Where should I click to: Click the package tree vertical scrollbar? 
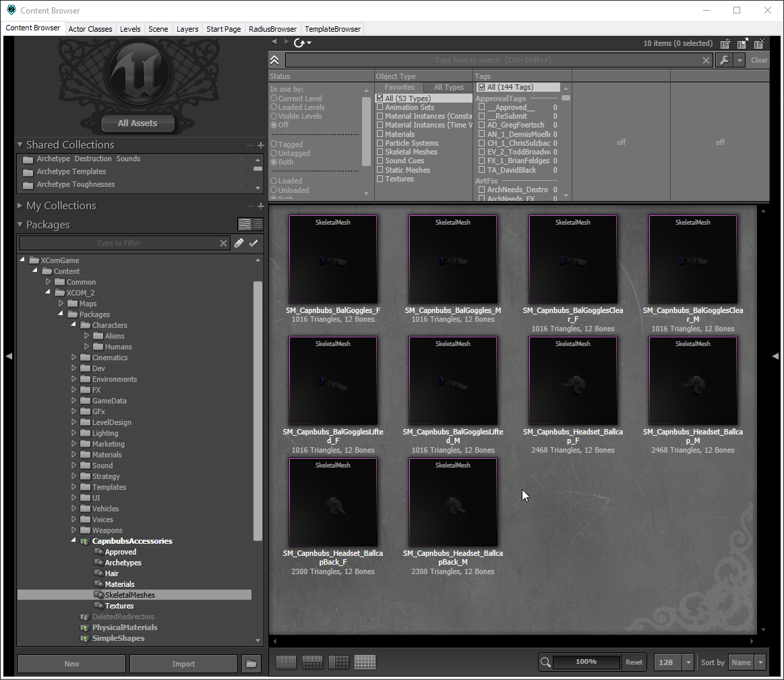[258, 410]
